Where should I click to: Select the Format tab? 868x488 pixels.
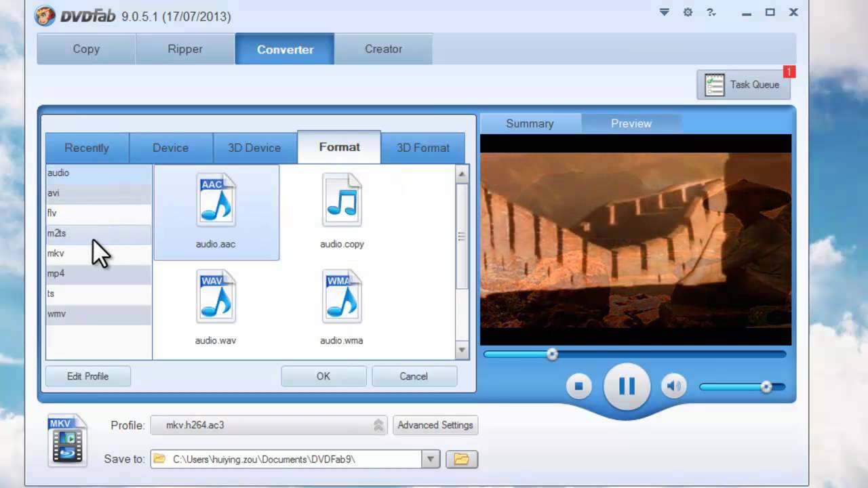pyautogui.click(x=339, y=147)
